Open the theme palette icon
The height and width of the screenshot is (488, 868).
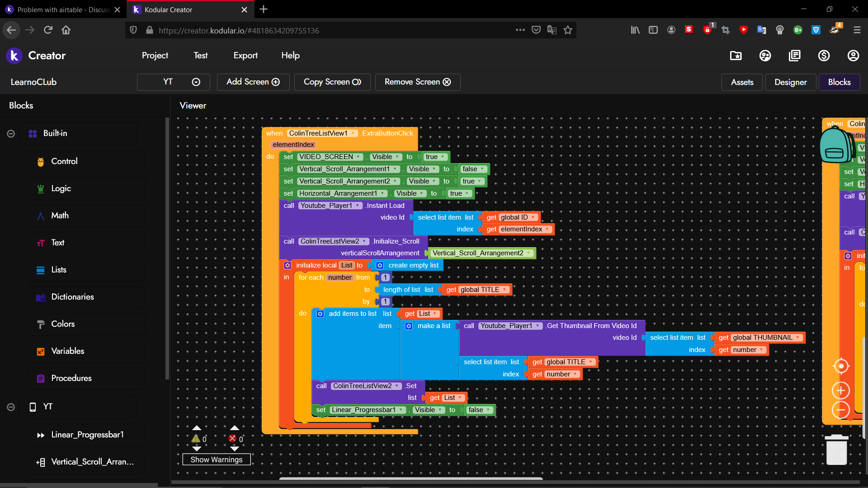[x=765, y=56]
